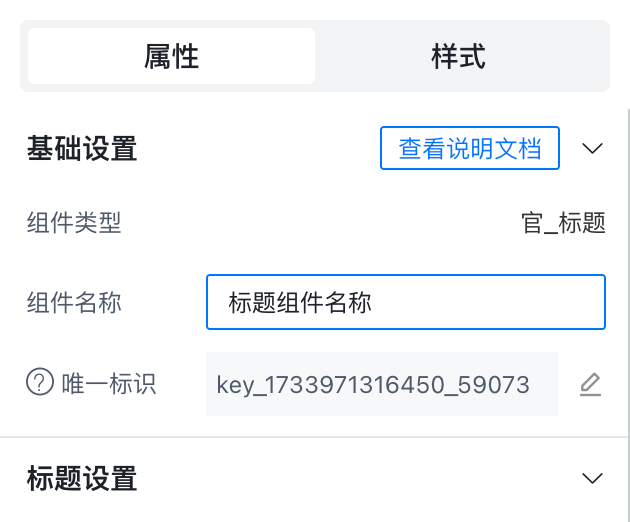Screen dimensions: 630x522
Task: Click the text 标题组件名称 inside the input
Action: point(300,302)
